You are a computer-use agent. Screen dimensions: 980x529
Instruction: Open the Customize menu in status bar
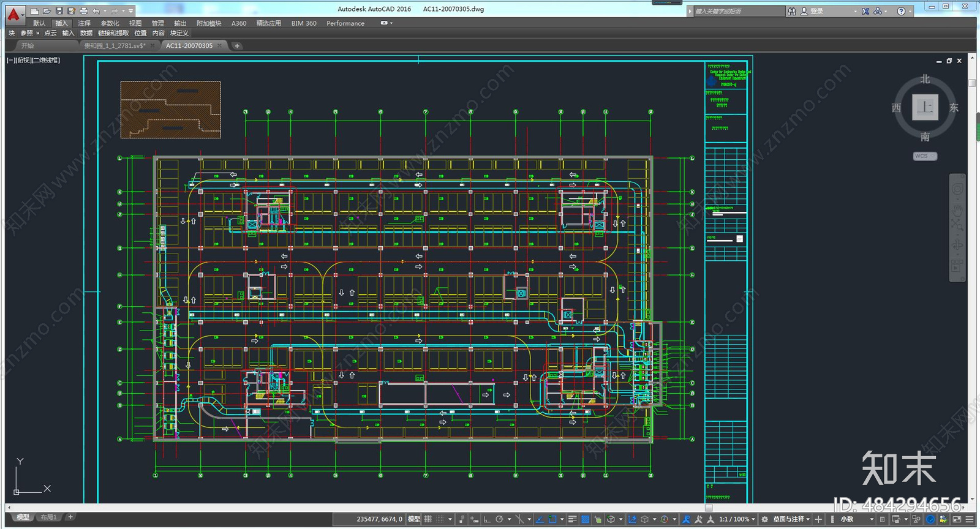(x=970, y=519)
